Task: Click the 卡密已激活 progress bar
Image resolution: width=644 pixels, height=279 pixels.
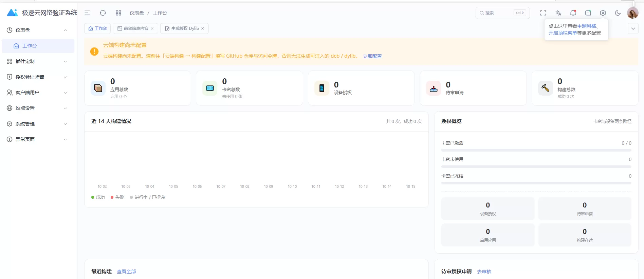Action: pos(536,150)
